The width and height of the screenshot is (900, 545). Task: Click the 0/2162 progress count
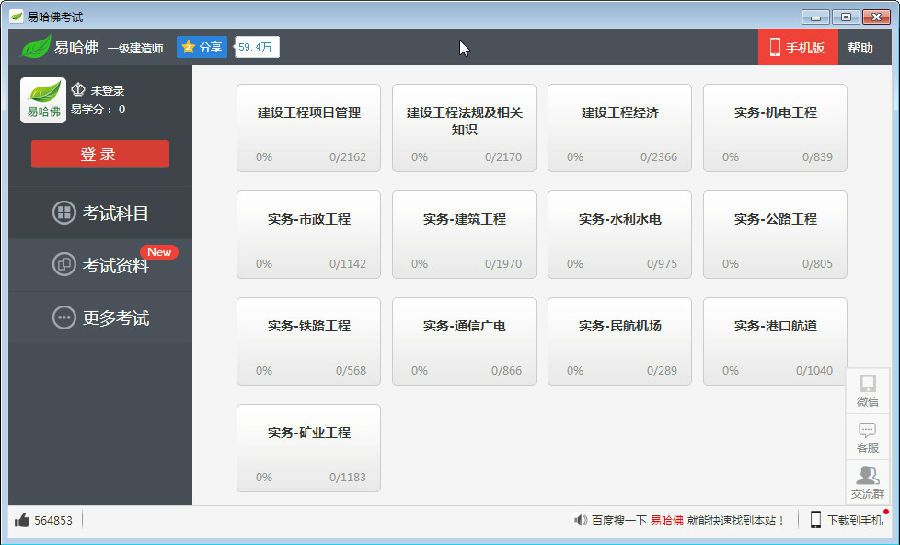(347, 157)
